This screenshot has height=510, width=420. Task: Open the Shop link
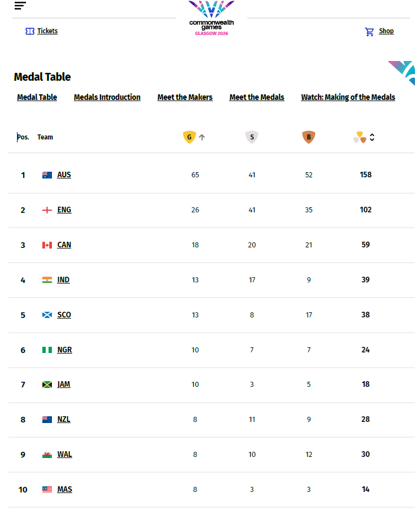pyautogui.click(x=386, y=31)
